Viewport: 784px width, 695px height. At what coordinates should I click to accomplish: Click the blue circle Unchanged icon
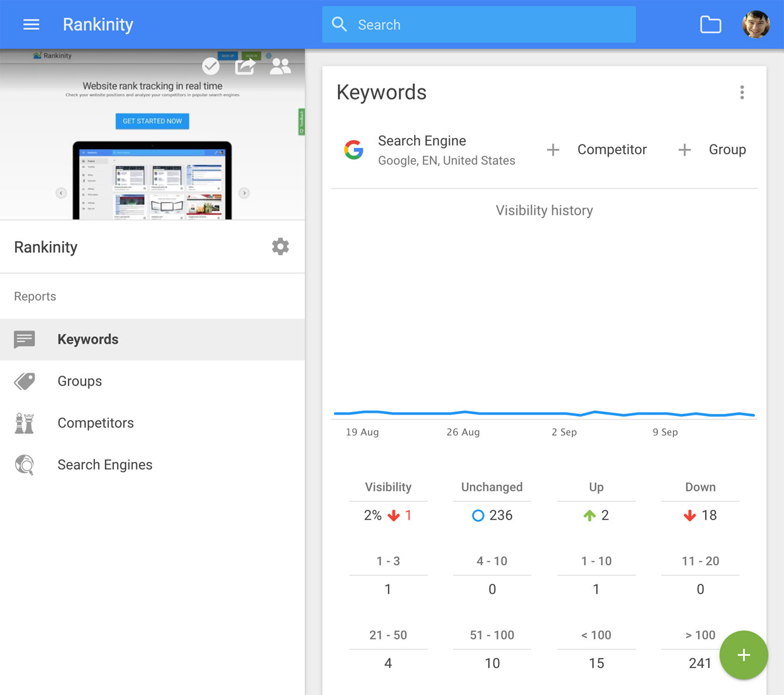[x=478, y=515]
